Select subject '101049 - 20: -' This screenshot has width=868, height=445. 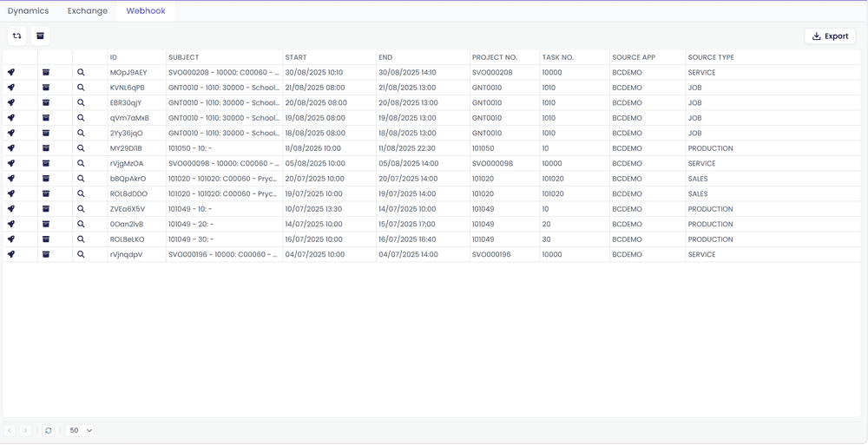pyautogui.click(x=191, y=224)
